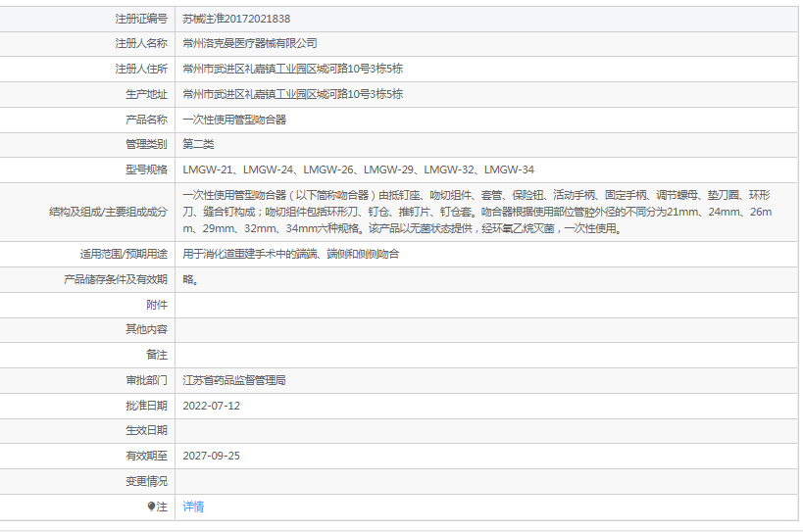Click the 注册人名称 label
The image size is (803, 532).
pos(141,43)
